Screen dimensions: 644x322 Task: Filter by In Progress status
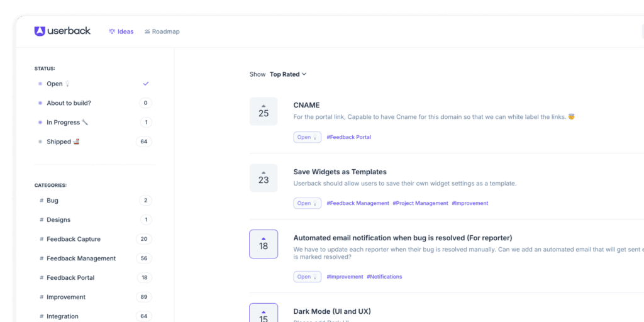click(x=63, y=123)
